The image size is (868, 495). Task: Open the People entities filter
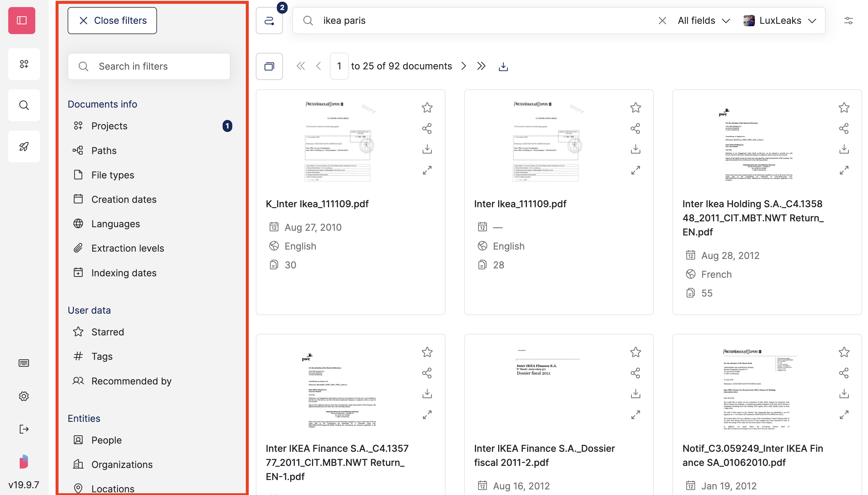106,439
